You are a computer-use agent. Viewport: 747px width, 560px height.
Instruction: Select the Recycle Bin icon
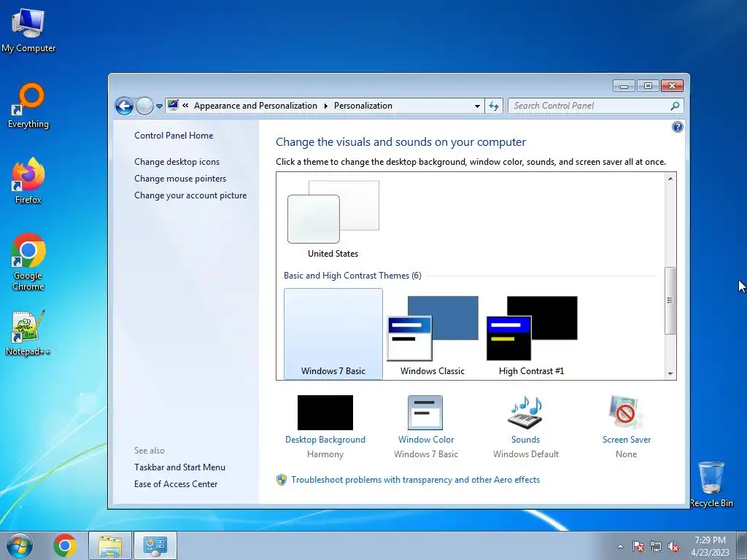[x=711, y=484]
